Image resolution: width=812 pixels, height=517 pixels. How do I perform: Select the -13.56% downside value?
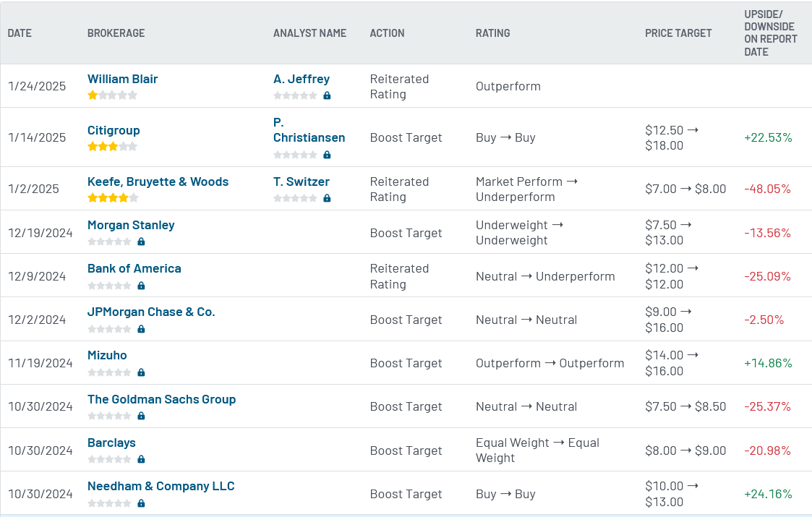tap(767, 233)
